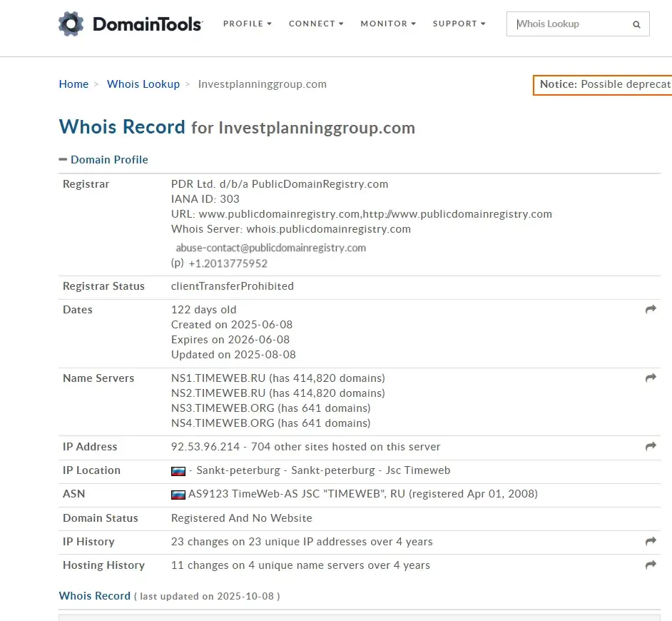Click the "Created on 2025-06-08" line
Image resolution: width=672 pixels, height=621 pixels.
[232, 325]
